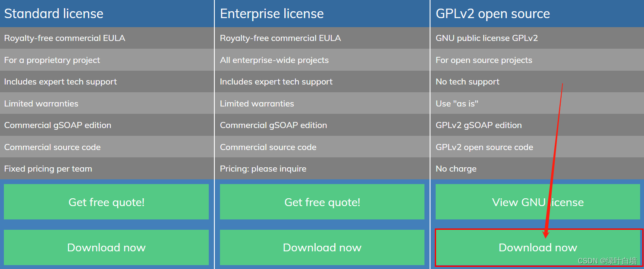Image resolution: width=644 pixels, height=269 pixels.
Task: Open the View GNU license page
Action: click(537, 202)
